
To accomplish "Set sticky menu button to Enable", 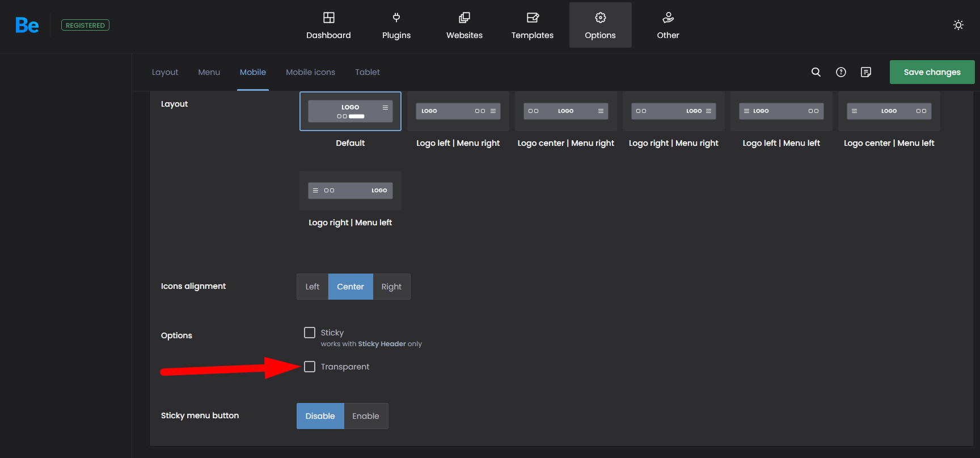I will point(365,416).
